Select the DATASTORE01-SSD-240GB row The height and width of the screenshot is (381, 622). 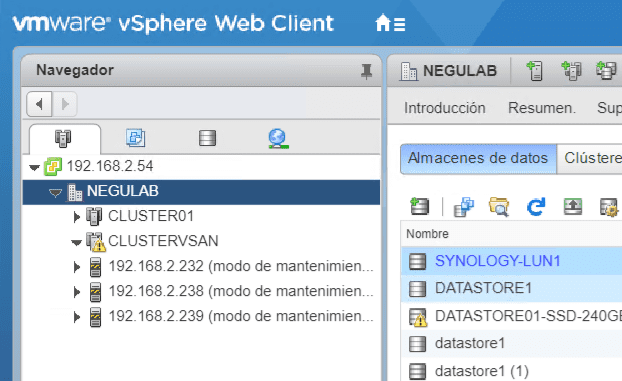pyautogui.click(x=512, y=316)
